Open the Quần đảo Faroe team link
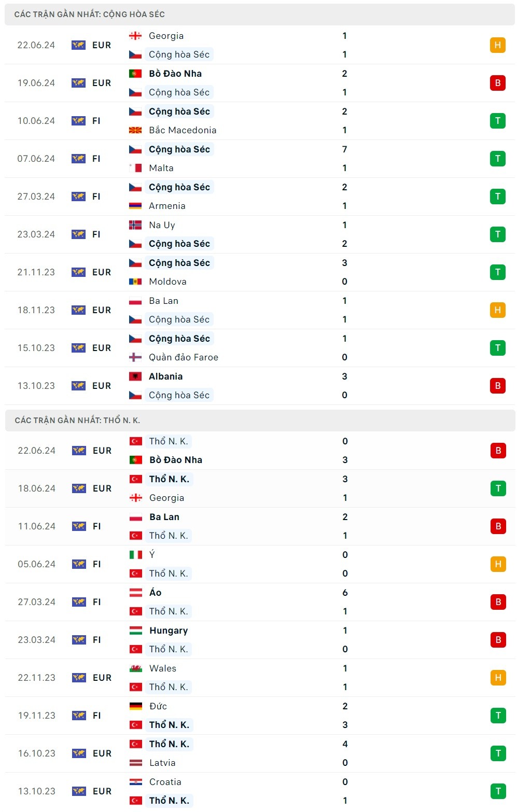 (x=184, y=357)
